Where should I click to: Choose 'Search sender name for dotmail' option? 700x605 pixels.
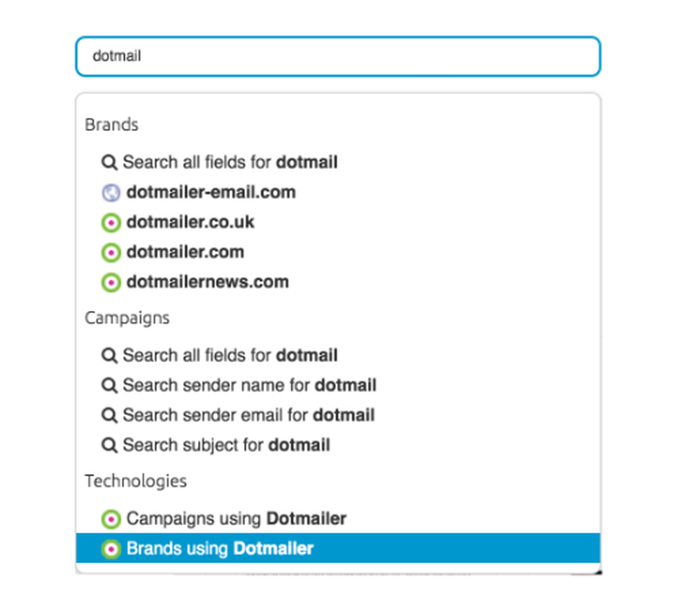point(249,385)
